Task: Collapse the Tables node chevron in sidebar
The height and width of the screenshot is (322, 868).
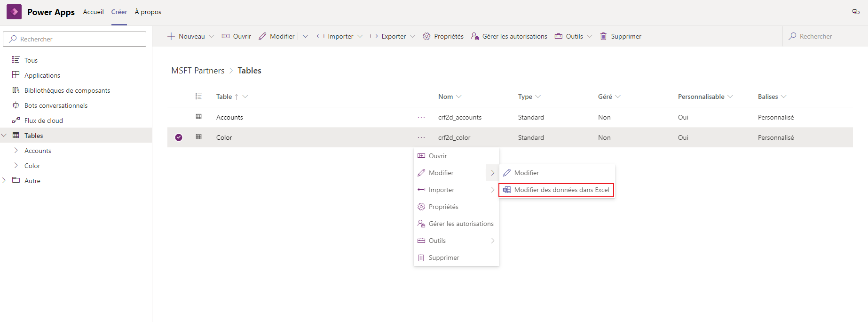Action: click(4, 136)
